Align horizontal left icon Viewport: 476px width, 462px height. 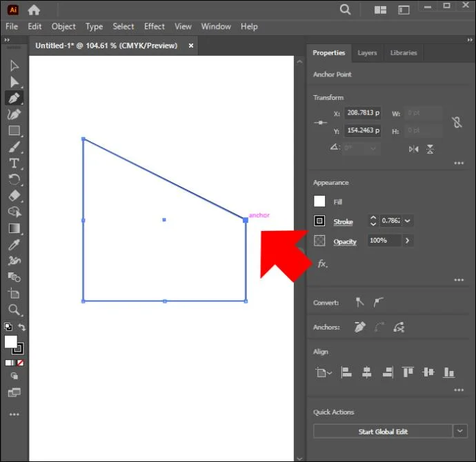click(346, 372)
